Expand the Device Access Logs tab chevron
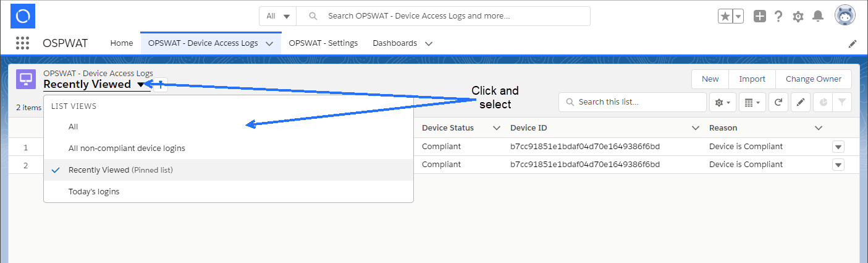 [x=269, y=44]
